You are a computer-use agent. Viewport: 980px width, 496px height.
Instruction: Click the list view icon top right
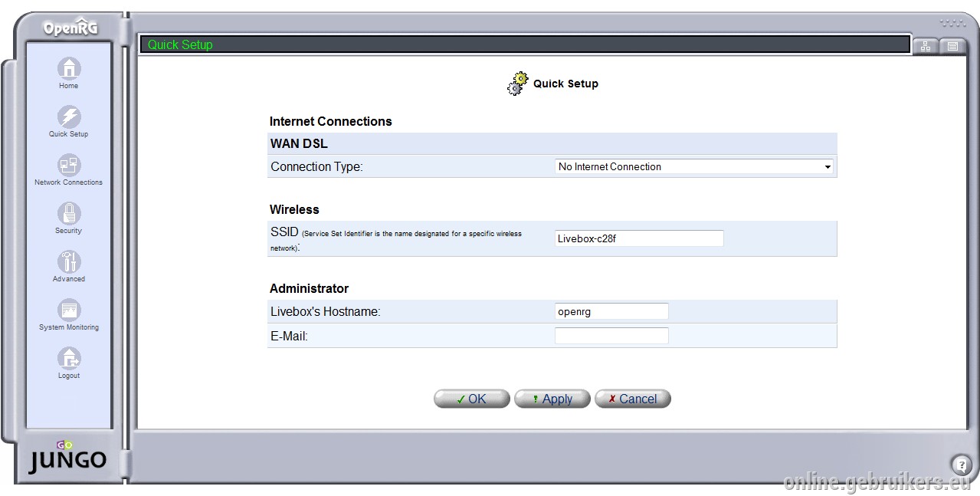[x=952, y=46]
